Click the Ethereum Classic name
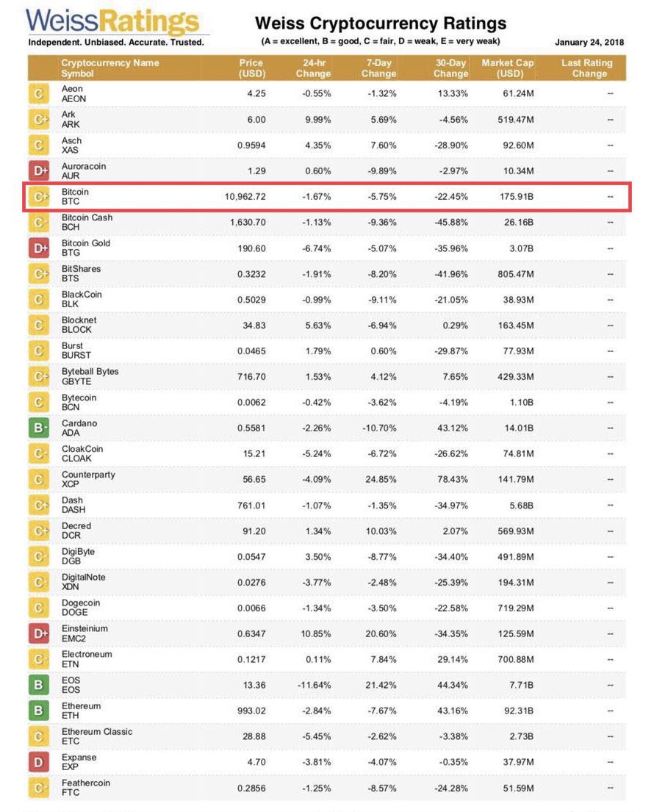Screen dimensions: 654x812 coord(97,732)
